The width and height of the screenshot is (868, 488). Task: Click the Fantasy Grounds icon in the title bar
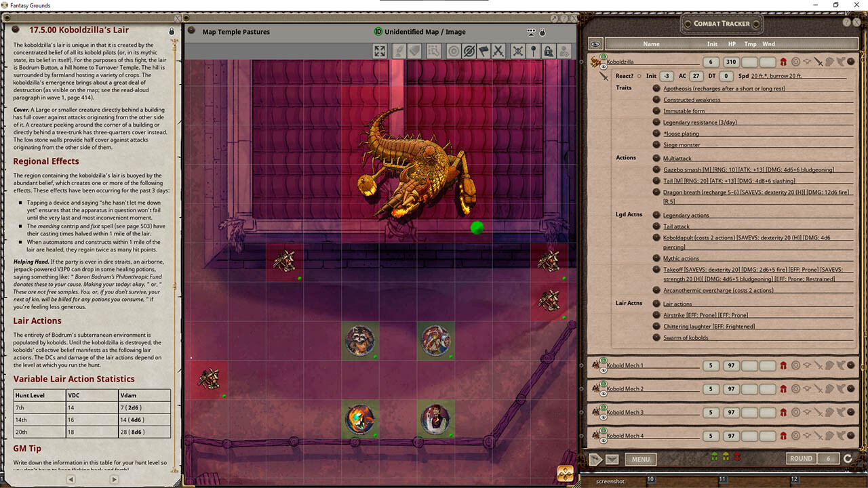(5, 5)
